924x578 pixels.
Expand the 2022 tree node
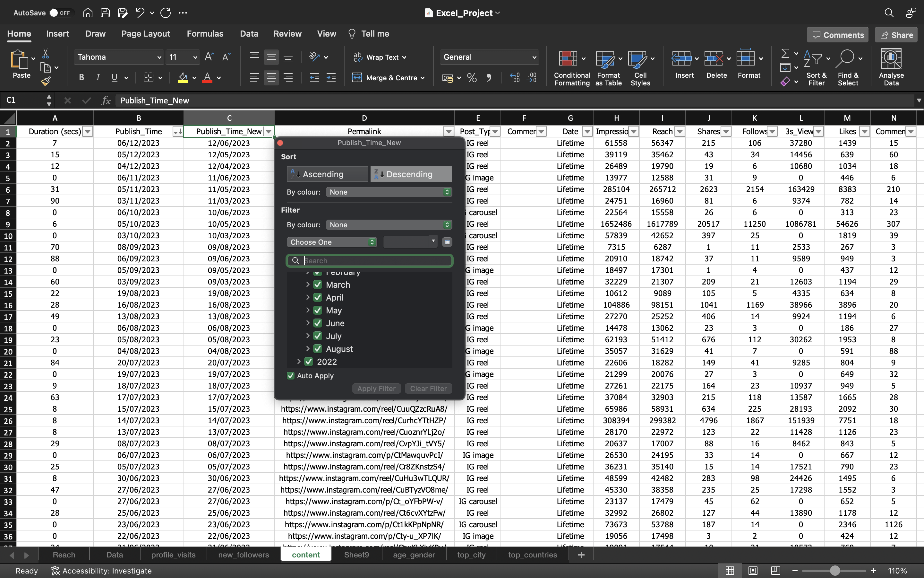click(x=299, y=362)
